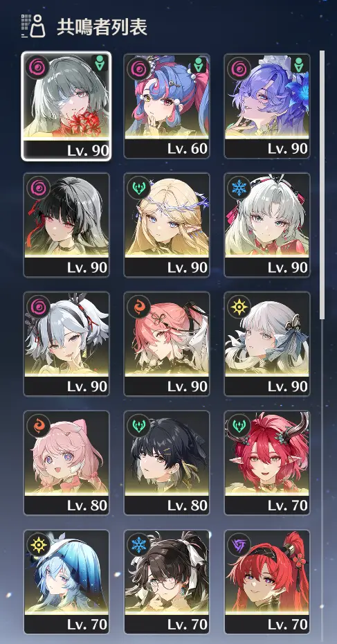The image size is (337, 644).
Task: Click the Havoc swirl icon on the black-haired character
Action: 38,188
